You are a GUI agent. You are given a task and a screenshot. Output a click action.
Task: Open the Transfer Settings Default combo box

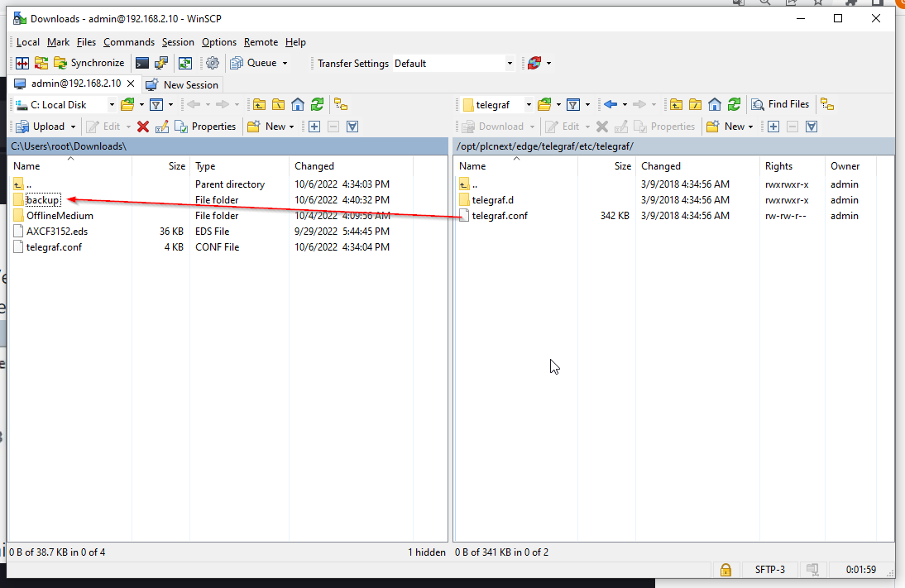coord(453,63)
